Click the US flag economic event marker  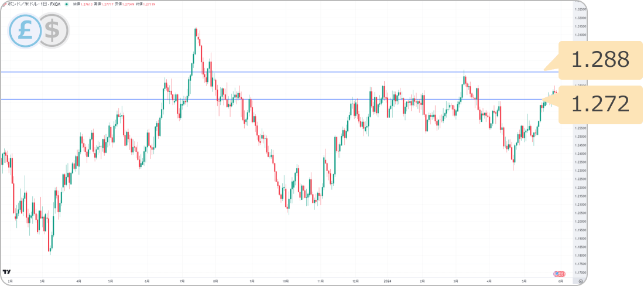(559, 274)
